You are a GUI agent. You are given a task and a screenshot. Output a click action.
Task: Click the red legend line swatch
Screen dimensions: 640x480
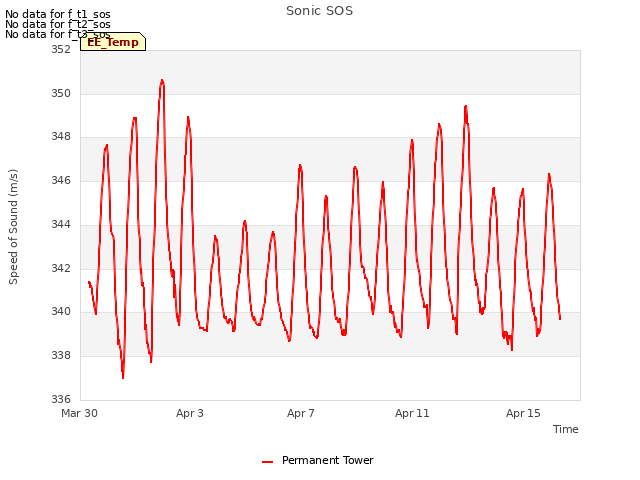(x=267, y=462)
